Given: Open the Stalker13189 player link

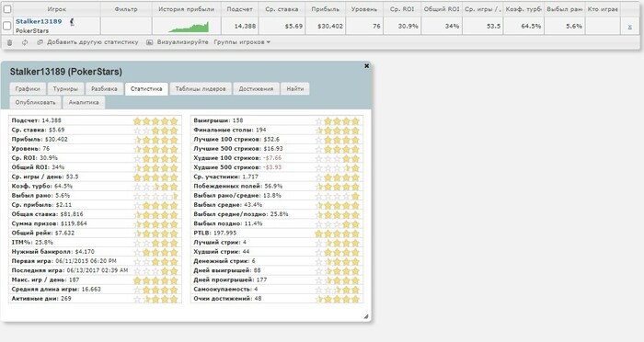Looking at the screenshot, I should pyautogui.click(x=39, y=21).
